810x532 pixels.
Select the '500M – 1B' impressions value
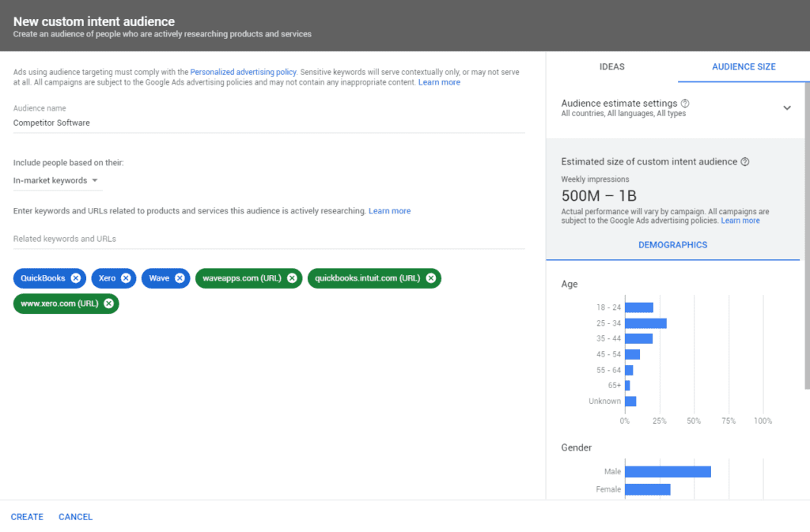coord(599,196)
